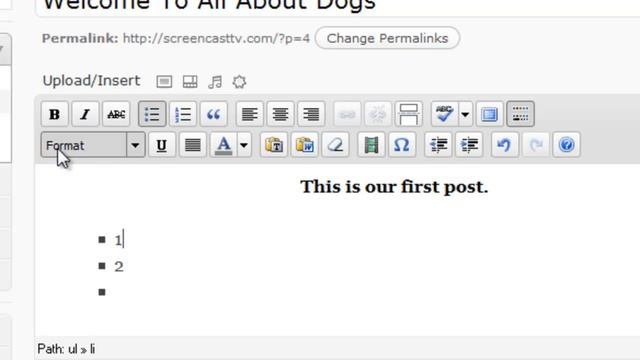The height and width of the screenshot is (360, 640).
Task: Click the Change Permalinks button
Action: [387, 38]
